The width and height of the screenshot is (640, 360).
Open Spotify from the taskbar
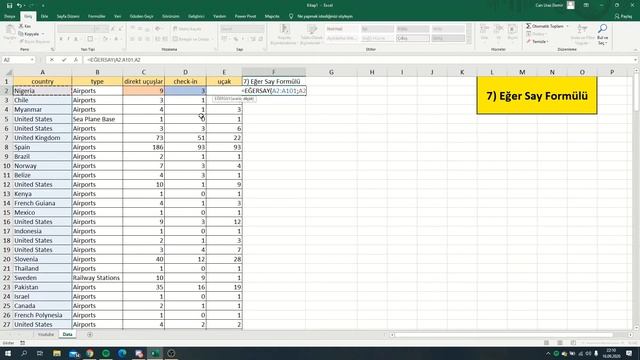(x=106, y=353)
